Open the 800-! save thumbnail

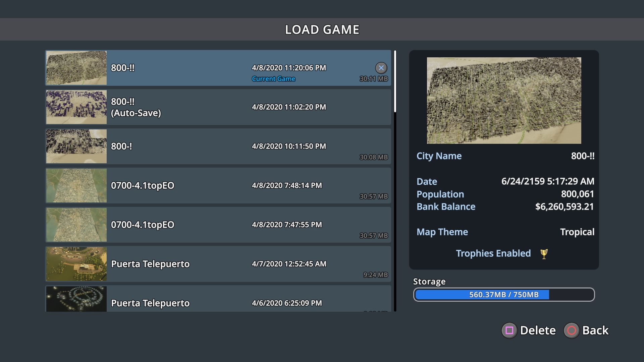tap(76, 146)
